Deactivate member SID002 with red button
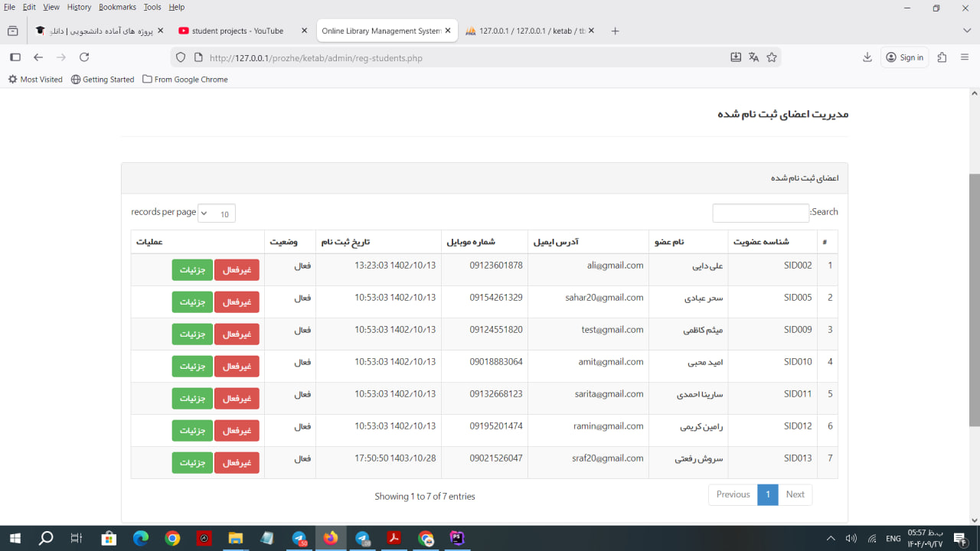 tap(237, 270)
